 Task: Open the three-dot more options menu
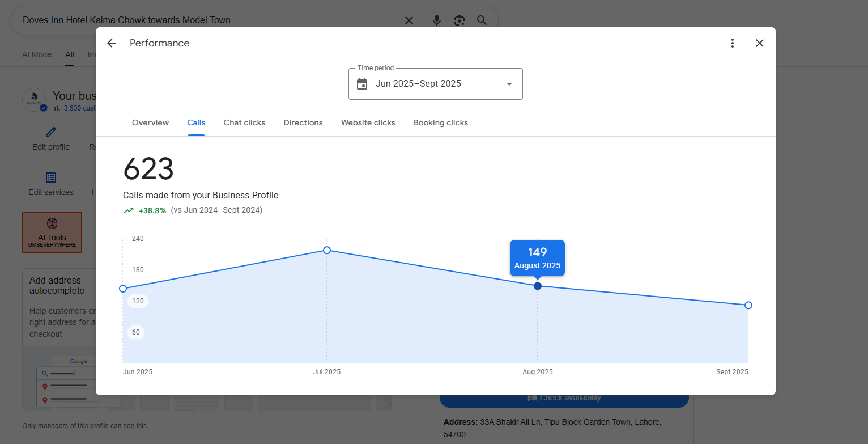[x=733, y=43]
